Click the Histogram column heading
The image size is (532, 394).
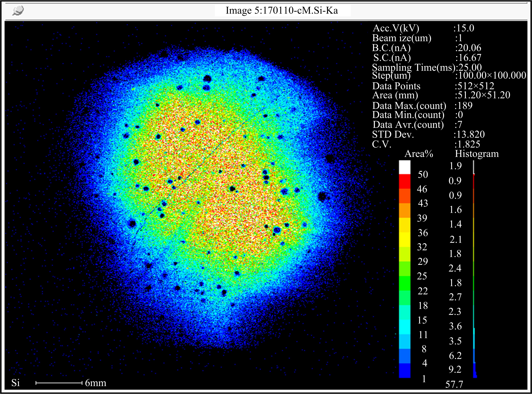[477, 154]
